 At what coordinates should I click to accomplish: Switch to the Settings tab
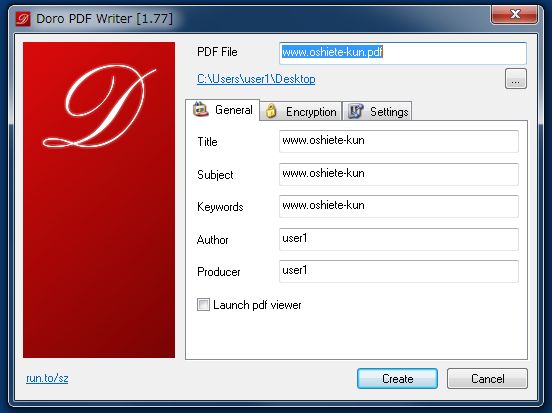click(x=377, y=111)
